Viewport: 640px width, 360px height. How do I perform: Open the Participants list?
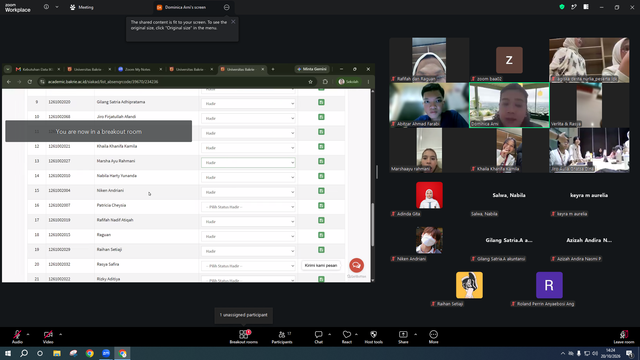[282, 337]
